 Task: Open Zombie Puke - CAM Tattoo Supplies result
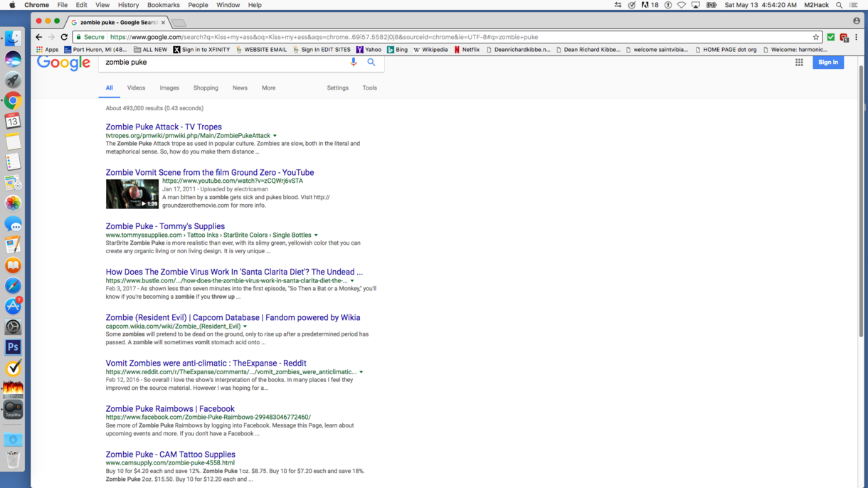tap(171, 455)
